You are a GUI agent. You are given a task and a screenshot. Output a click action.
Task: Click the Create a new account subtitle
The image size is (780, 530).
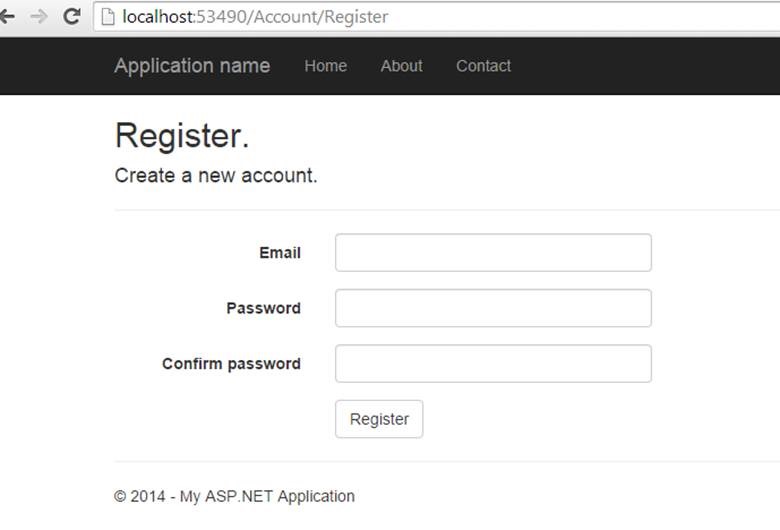[x=216, y=176]
